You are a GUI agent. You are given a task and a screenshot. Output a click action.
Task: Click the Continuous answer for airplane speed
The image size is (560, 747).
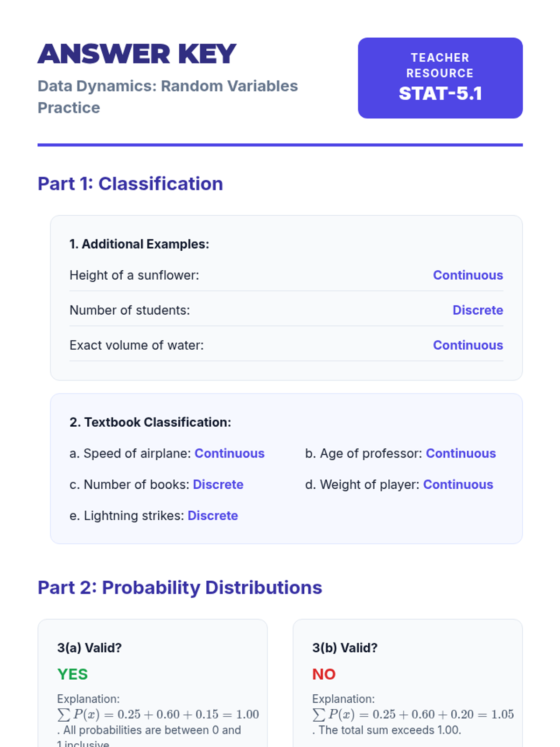coord(229,453)
